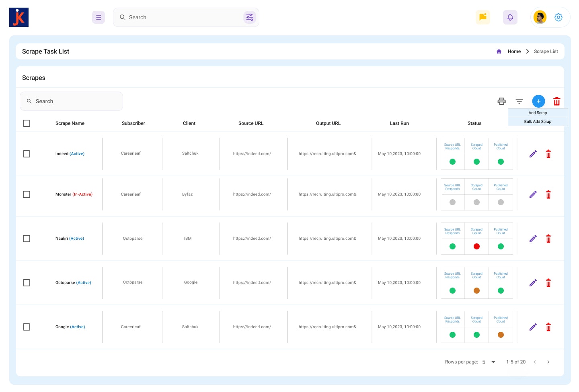Go to previous page arrow
Image resolution: width=579 pixels, height=392 pixels.
(x=535, y=362)
